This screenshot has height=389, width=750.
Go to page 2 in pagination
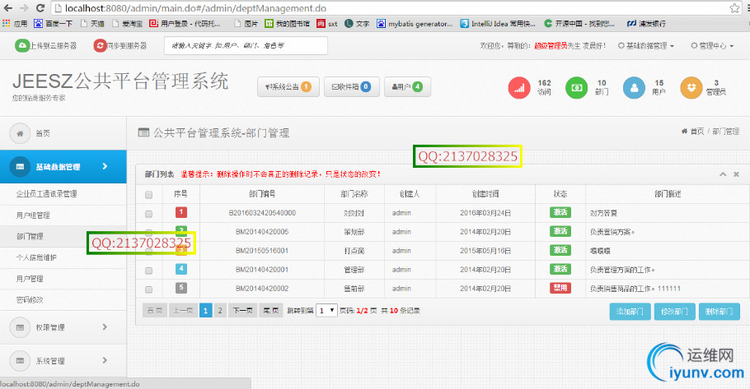click(220, 311)
